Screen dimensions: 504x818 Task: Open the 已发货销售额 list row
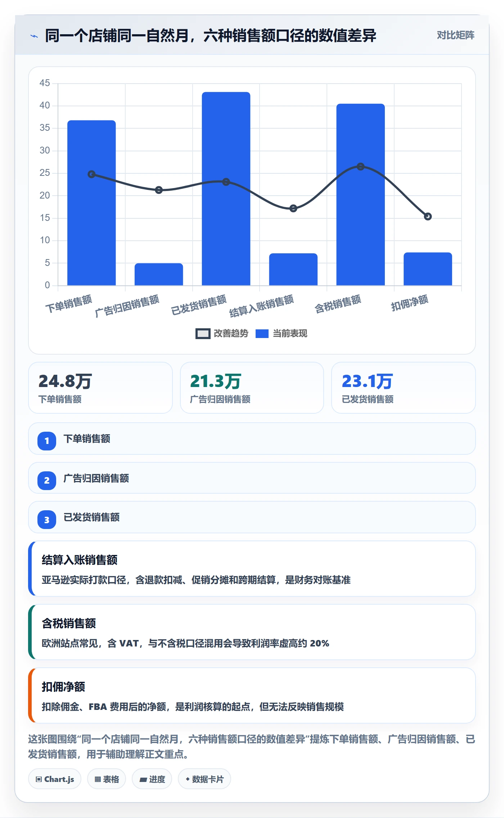(252, 517)
